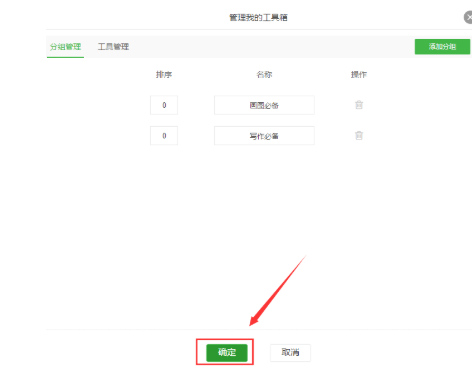
Task: Switch to the 工具管理 tab
Action: [113, 47]
